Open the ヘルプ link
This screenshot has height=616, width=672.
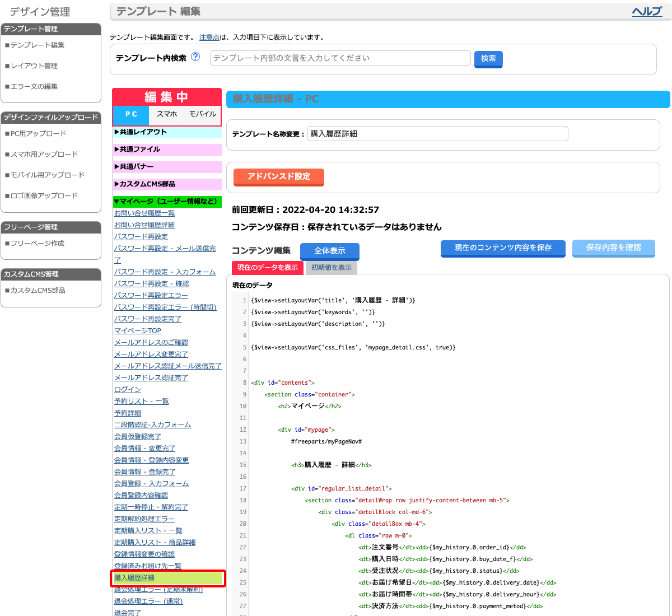pyautogui.click(x=646, y=11)
